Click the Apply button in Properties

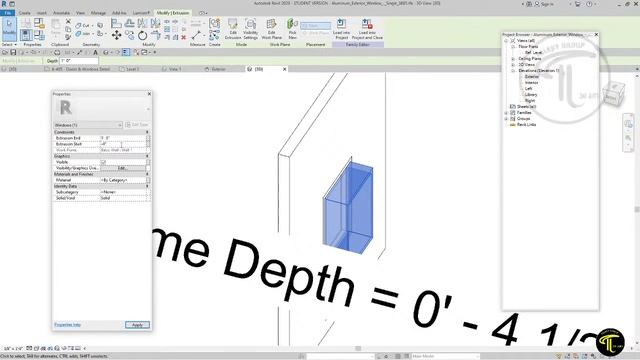(x=138, y=325)
